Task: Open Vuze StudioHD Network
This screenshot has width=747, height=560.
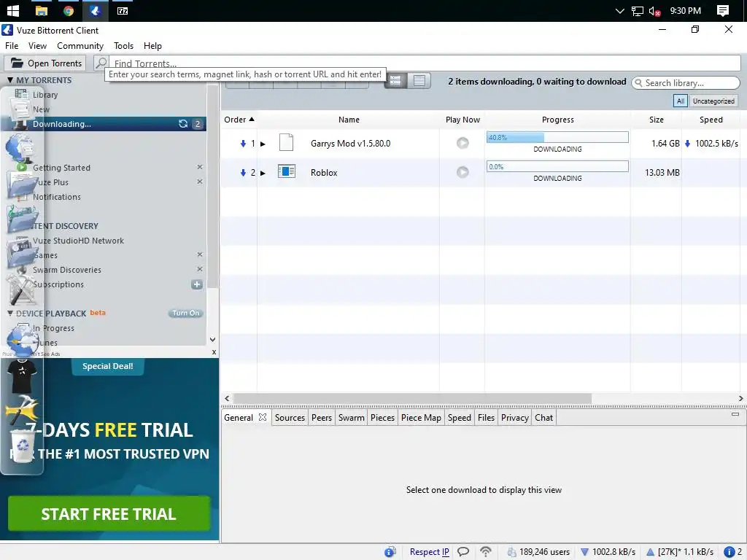Action: click(78, 241)
